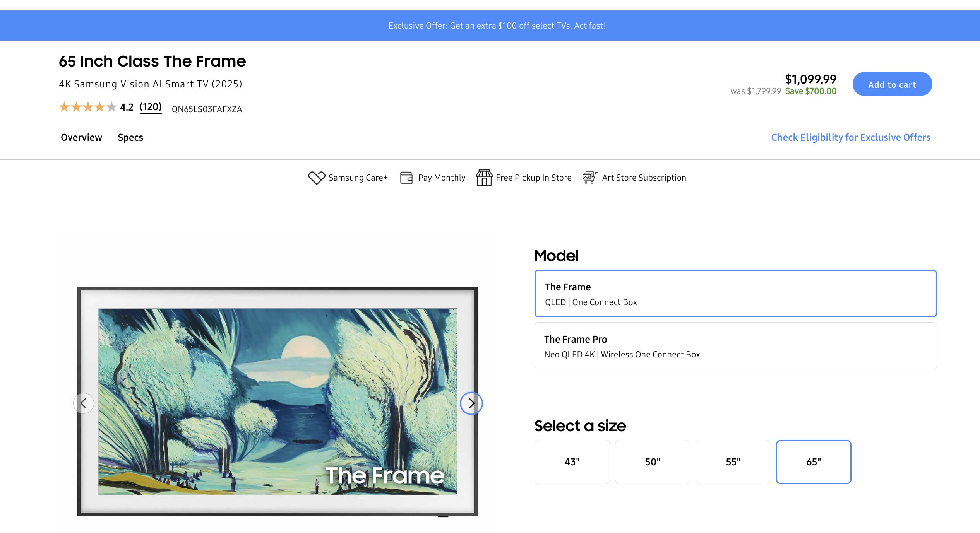Screen dimensions: 980x533
Task: Go to next product image arrow
Action: (471, 403)
